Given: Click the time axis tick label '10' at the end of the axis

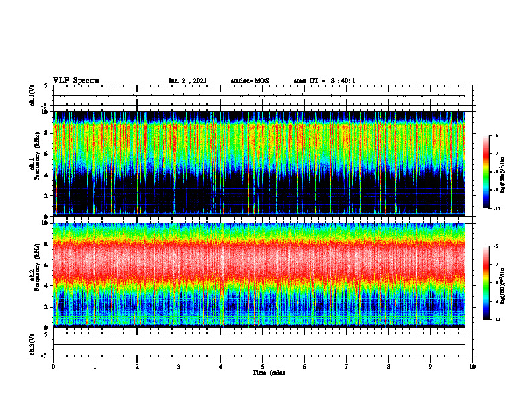Looking at the screenshot, I should [x=472, y=367].
